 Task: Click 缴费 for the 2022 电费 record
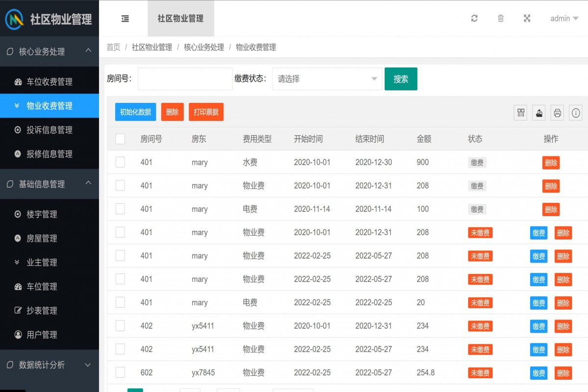[x=539, y=303]
